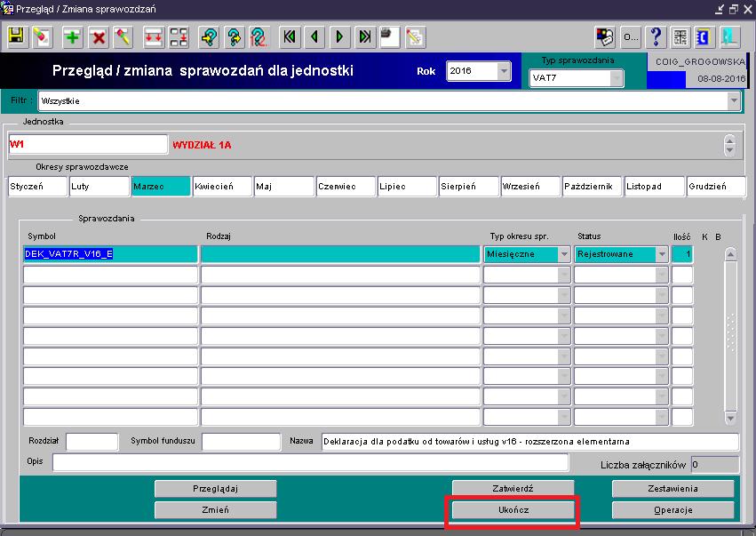Click the Jednostka code field 'W1'
This screenshot has height=536, width=756.
(88, 144)
